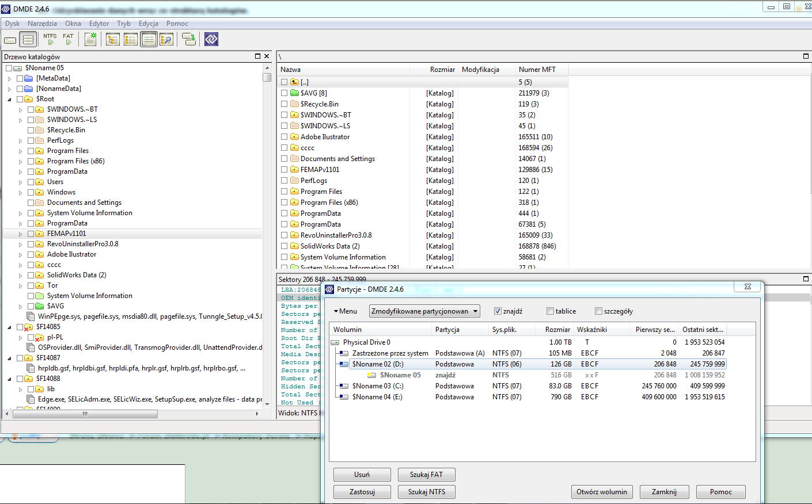Toggle the pressed disk editor view toolbar icon
Screen dimensions: 812x504
[149, 39]
